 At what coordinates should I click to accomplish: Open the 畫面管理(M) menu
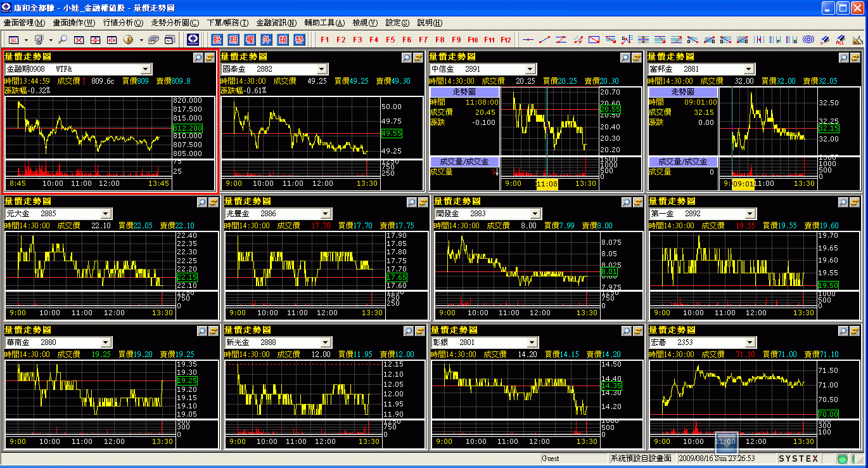tap(25, 23)
